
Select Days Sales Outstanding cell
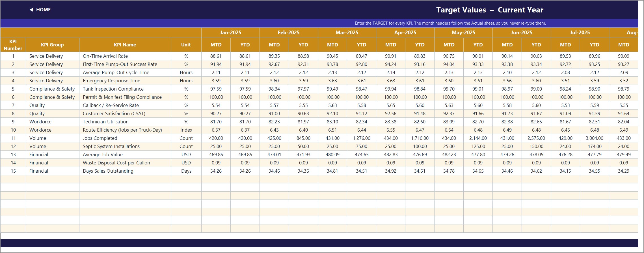coord(125,171)
